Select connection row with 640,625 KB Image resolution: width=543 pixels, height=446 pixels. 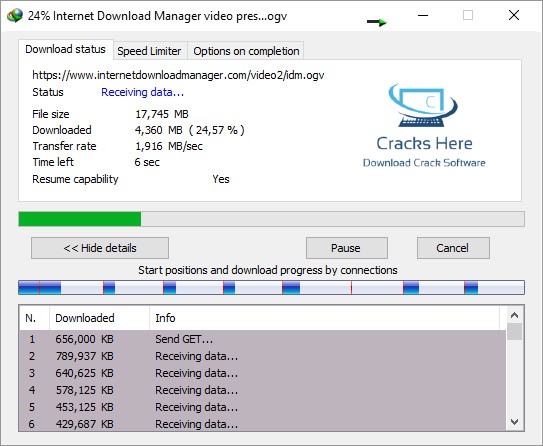tap(262, 373)
